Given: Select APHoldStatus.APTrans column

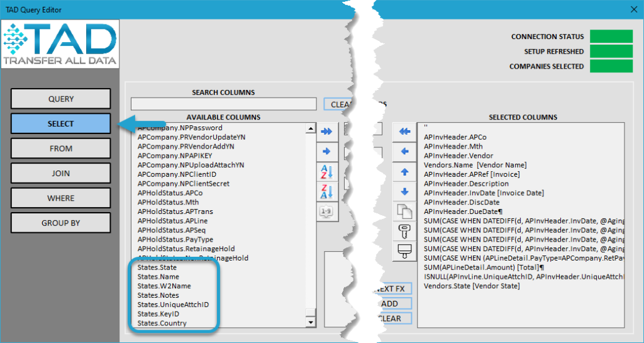Looking at the screenshot, I should [x=175, y=211].
